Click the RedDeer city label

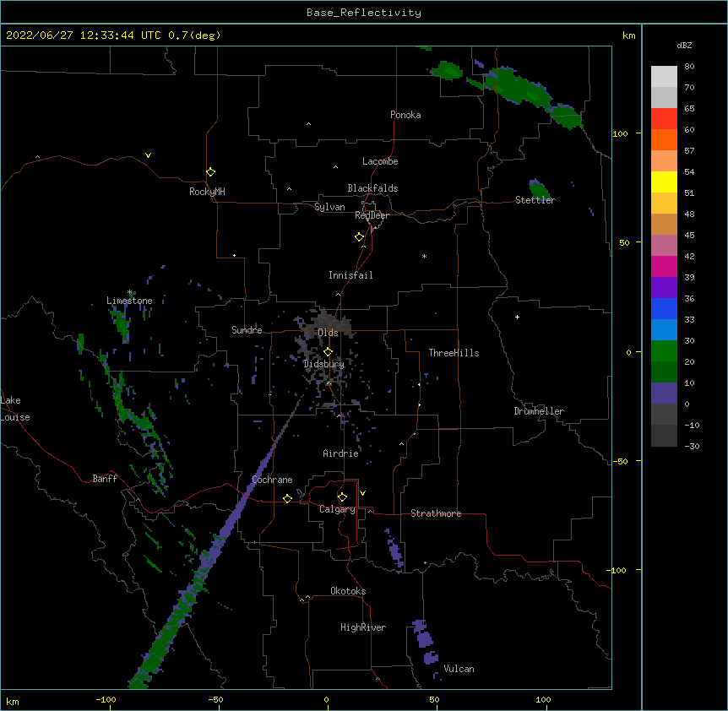(372, 215)
